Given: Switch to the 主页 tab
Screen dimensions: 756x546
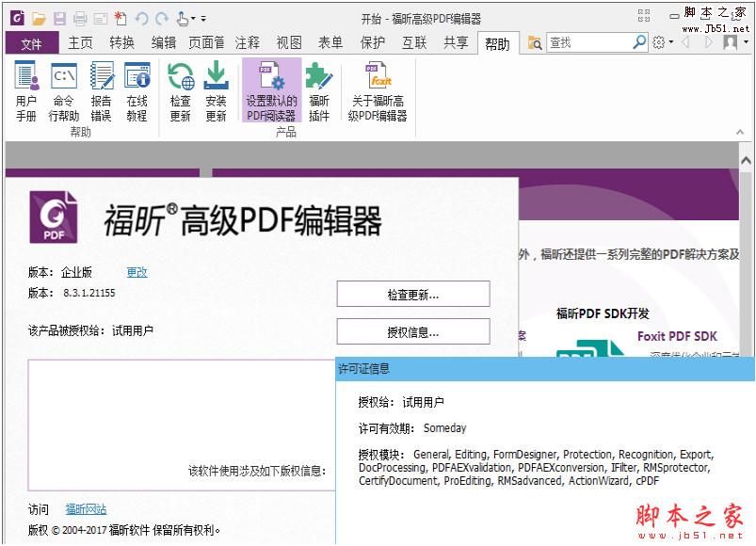Looking at the screenshot, I should [x=80, y=43].
